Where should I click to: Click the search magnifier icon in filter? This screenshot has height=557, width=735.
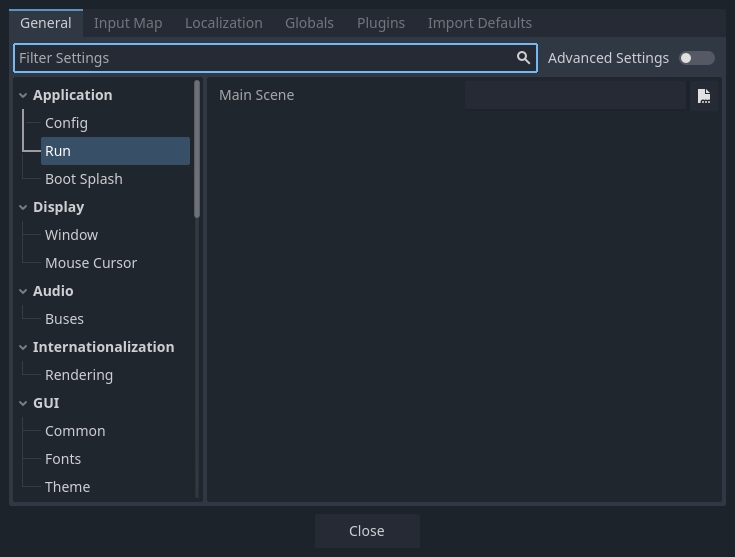[523, 58]
